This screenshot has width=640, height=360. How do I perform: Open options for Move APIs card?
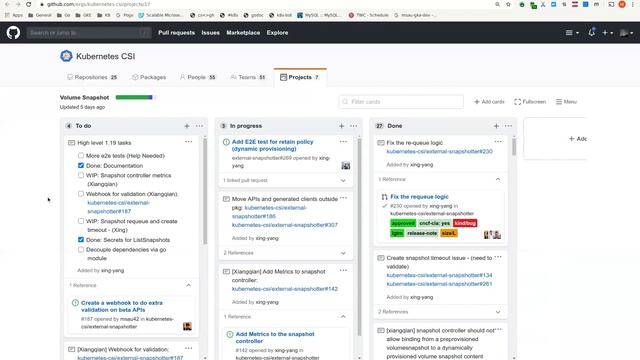pyautogui.click(x=343, y=198)
